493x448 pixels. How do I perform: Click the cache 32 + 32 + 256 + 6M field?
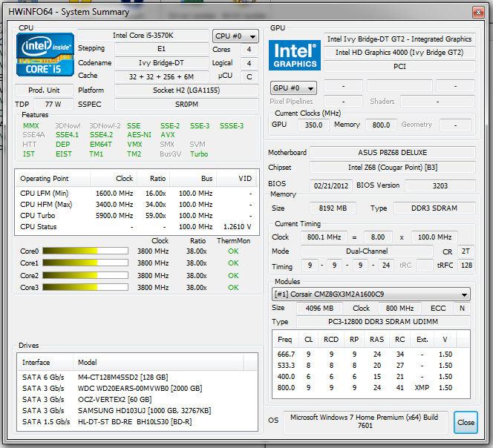(161, 76)
